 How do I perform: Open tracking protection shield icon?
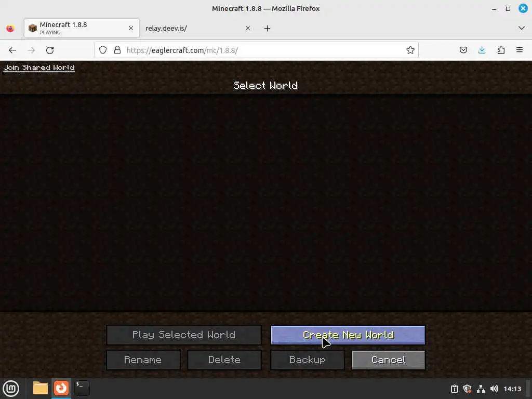click(103, 50)
